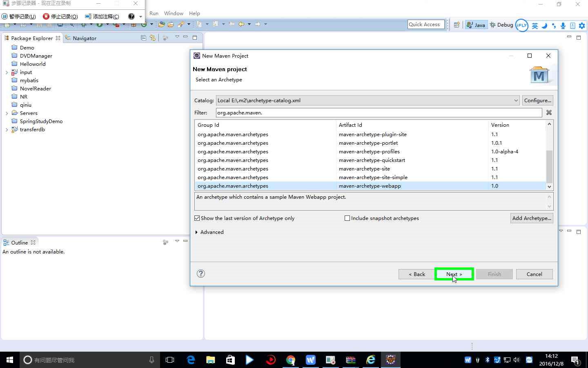Click the Forward navigation arrow icon
Viewport: 588px width, 368px height.
(258, 24)
